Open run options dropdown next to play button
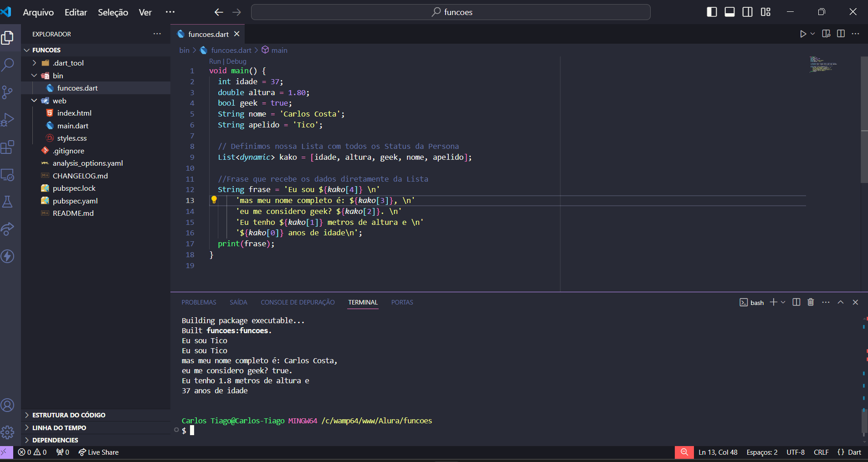This screenshot has height=462, width=868. (x=812, y=34)
